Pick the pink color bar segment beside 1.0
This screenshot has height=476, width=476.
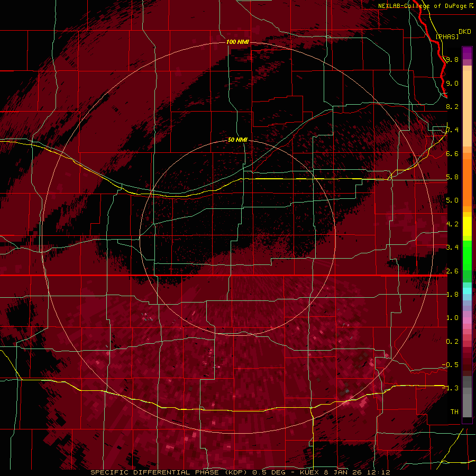pos(467,321)
